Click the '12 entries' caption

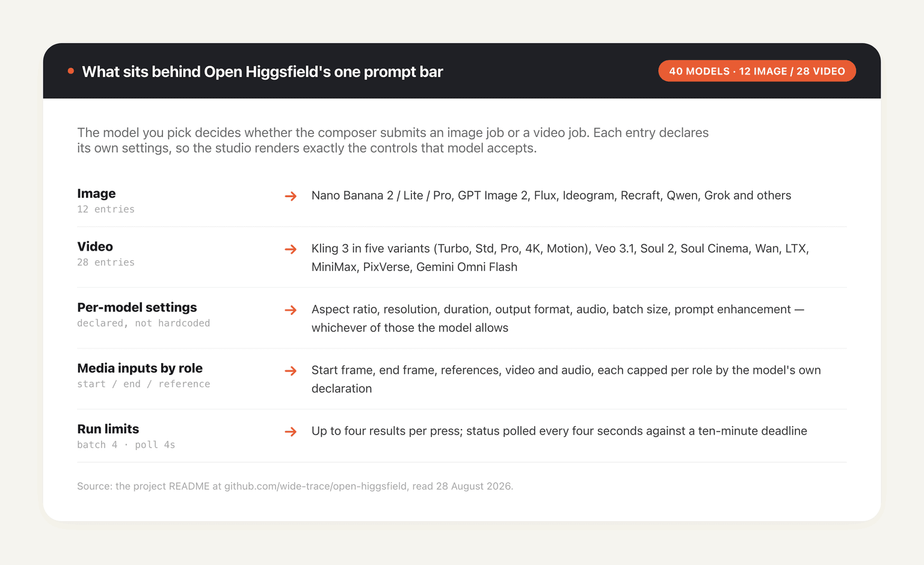(106, 209)
